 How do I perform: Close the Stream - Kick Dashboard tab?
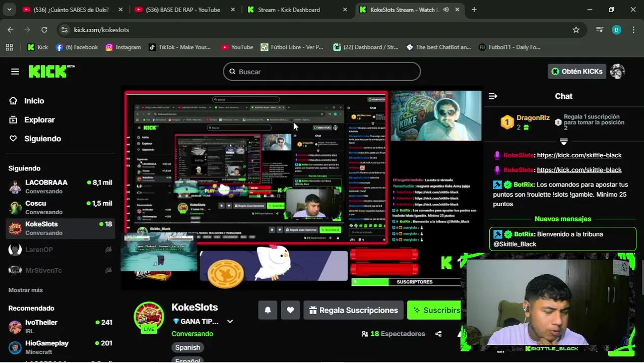click(x=345, y=10)
